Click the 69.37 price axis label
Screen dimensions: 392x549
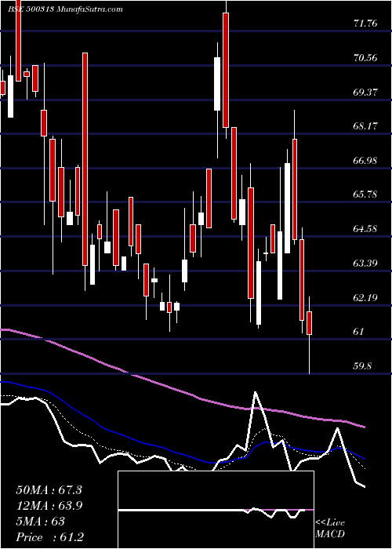(x=366, y=93)
